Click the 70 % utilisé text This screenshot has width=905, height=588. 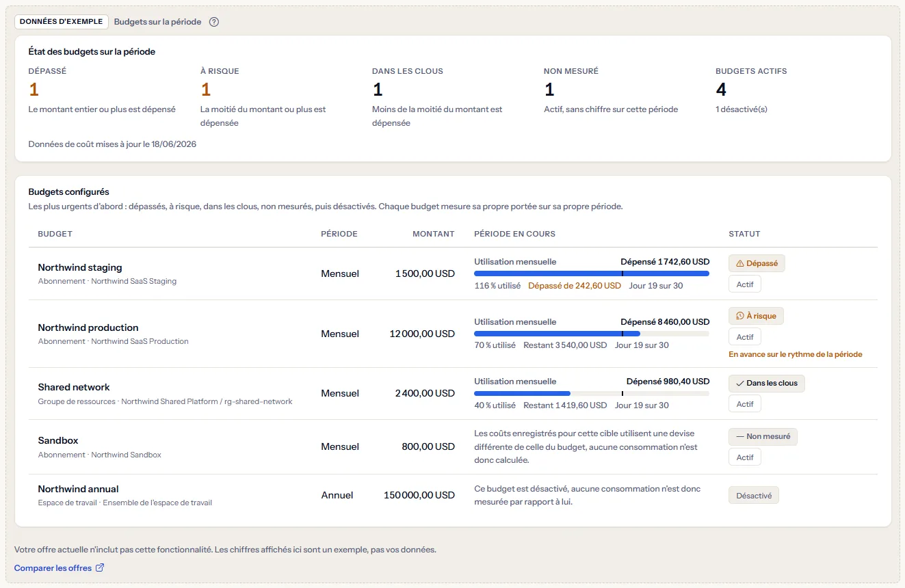point(495,345)
